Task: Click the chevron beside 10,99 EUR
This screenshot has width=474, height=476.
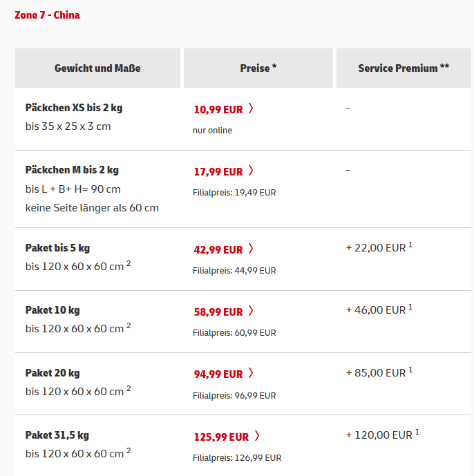Action: point(251,108)
